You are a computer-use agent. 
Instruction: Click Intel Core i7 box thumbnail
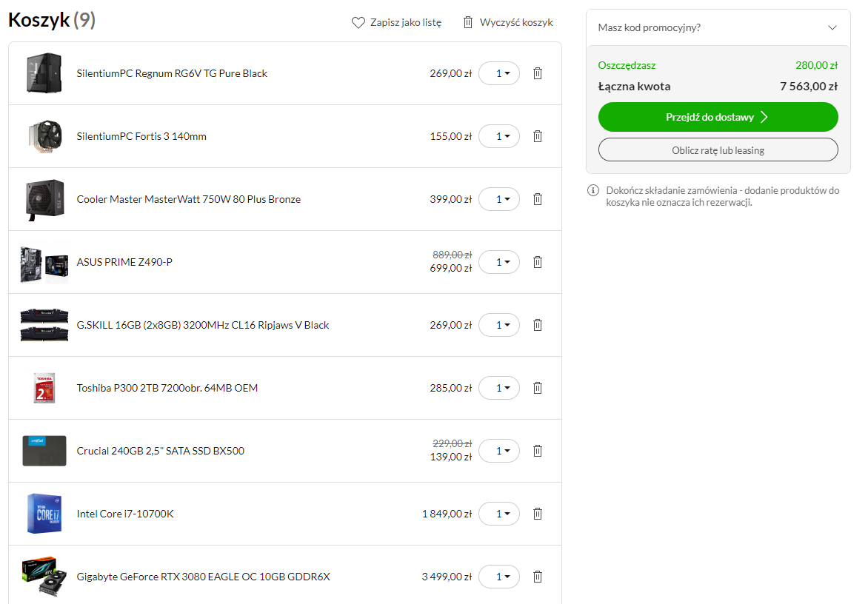pos(44,514)
